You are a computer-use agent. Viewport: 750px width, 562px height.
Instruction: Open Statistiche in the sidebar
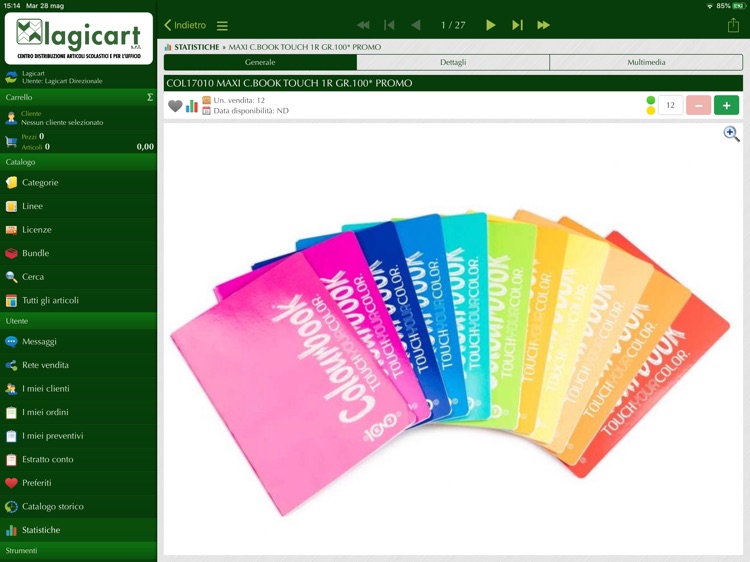coord(78,530)
